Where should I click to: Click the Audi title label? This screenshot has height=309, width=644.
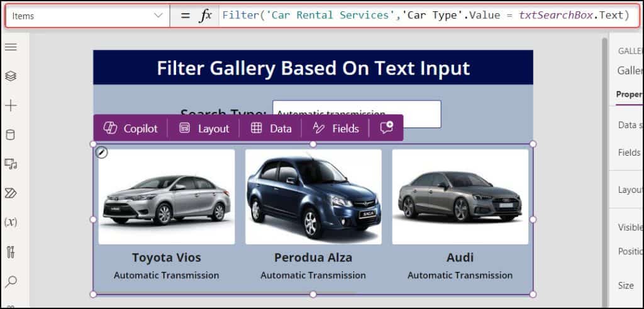click(460, 257)
